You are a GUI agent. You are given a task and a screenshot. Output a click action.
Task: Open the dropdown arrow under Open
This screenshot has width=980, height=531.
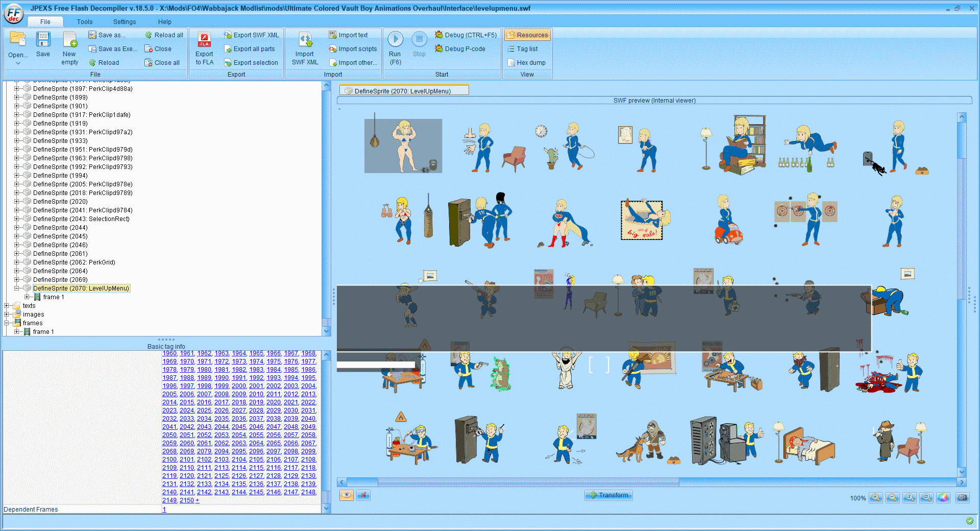(x=18, y=63)
